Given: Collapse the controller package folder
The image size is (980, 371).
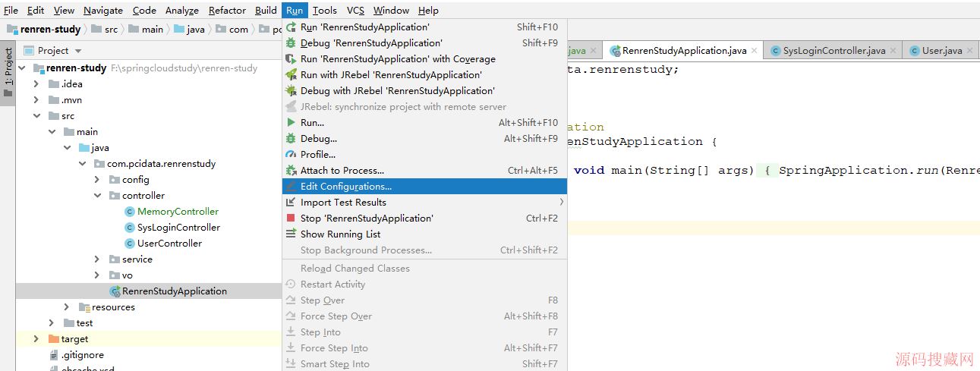Looking at the screenshot, I should point(97,196).
